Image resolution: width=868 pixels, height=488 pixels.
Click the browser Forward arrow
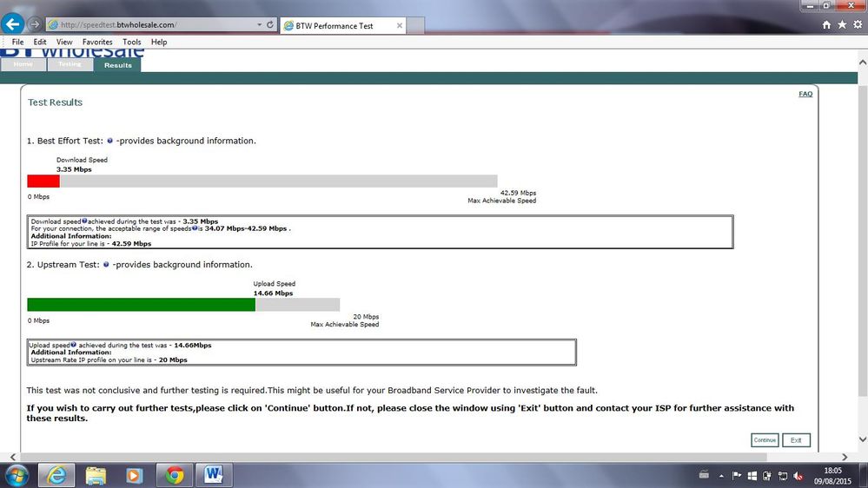(35, 24)
